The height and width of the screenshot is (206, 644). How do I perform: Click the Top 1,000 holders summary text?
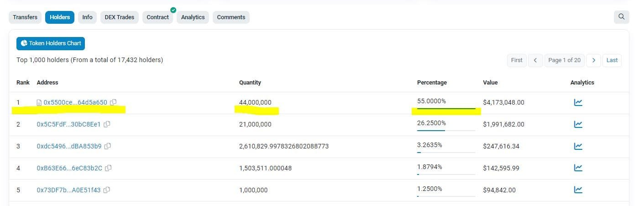(90, 60)
